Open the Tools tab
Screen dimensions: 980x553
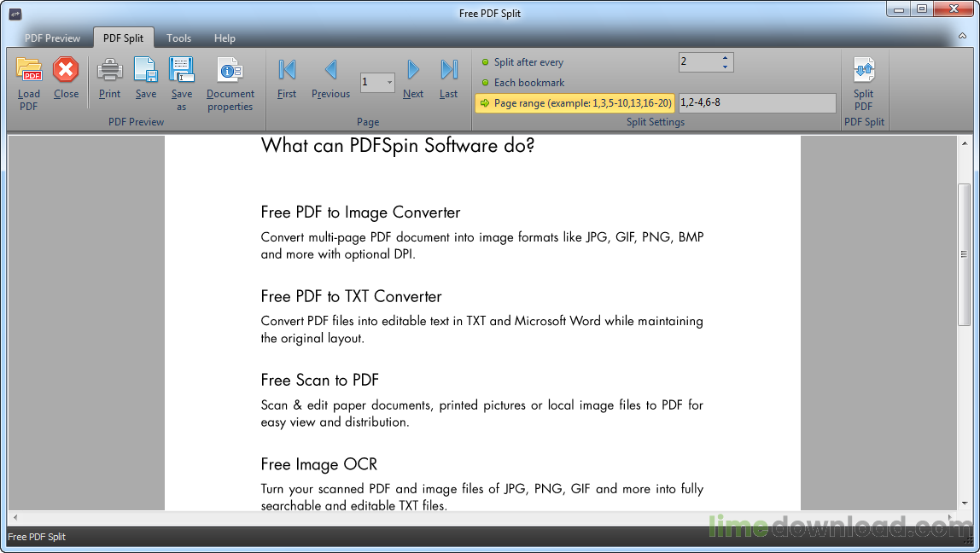coord(179,38)
